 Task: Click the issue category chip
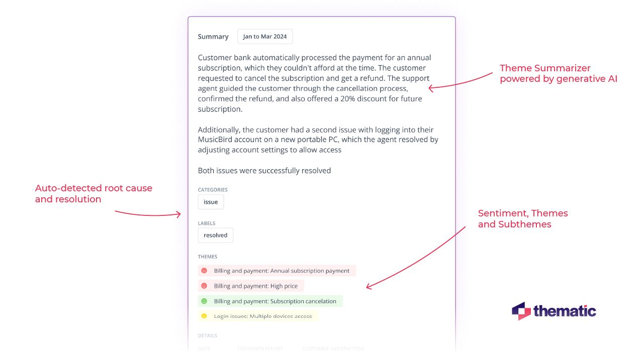click(211, 202)
